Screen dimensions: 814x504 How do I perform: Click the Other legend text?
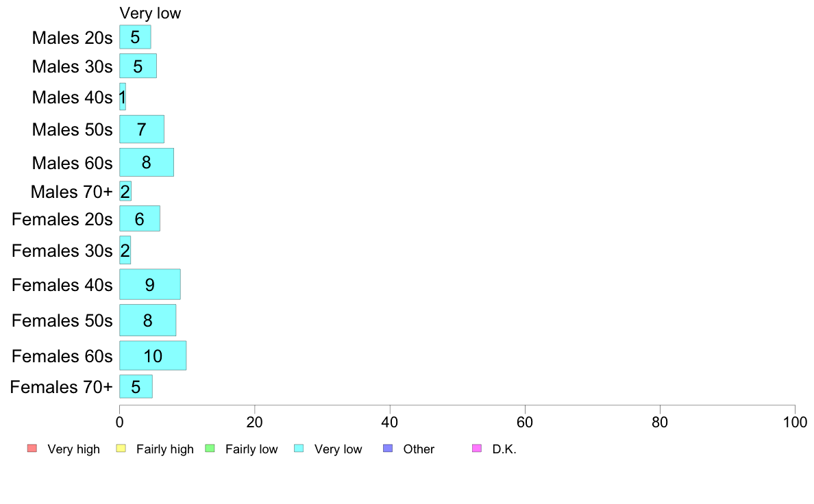click(419, 449)
